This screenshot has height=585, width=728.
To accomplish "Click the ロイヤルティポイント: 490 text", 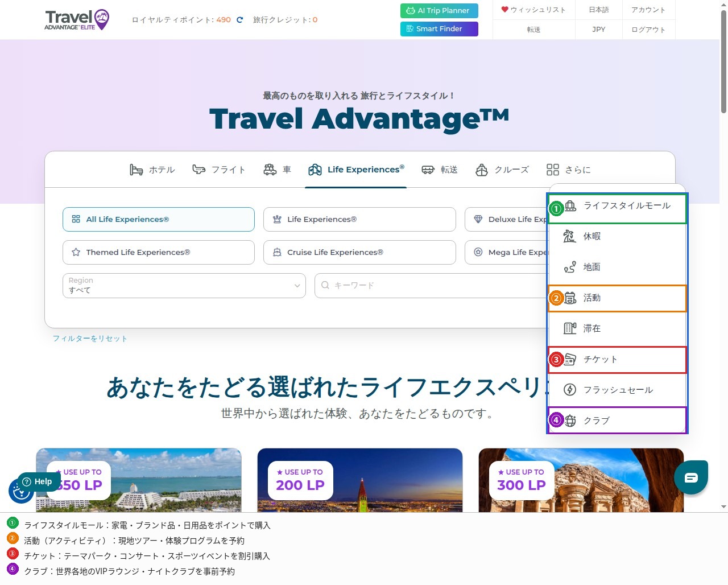I will tap(181, 20).
